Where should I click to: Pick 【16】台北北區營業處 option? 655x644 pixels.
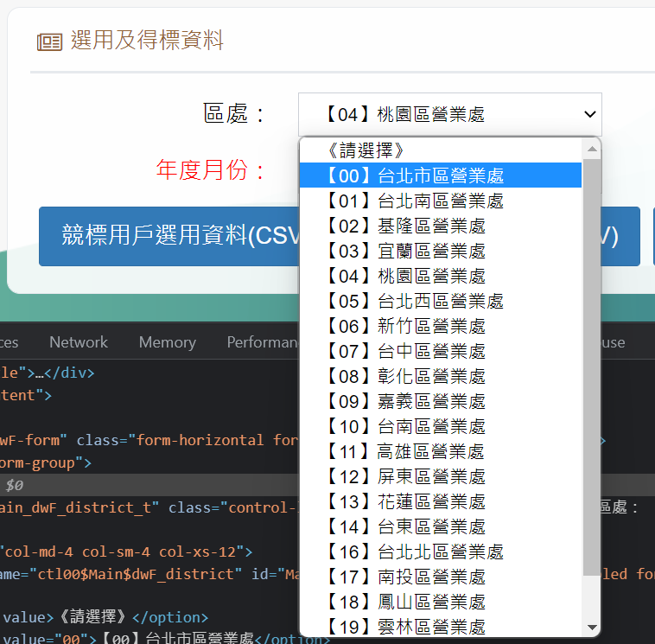pos(441,552)
